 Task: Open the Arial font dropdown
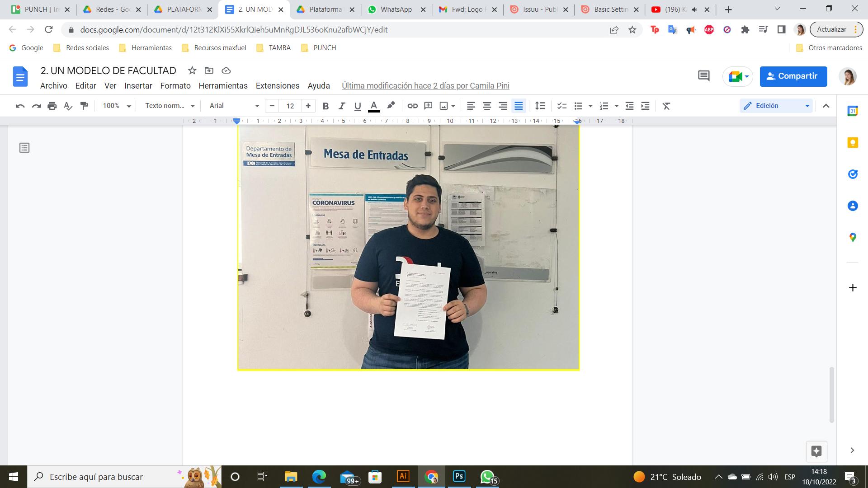234,106
